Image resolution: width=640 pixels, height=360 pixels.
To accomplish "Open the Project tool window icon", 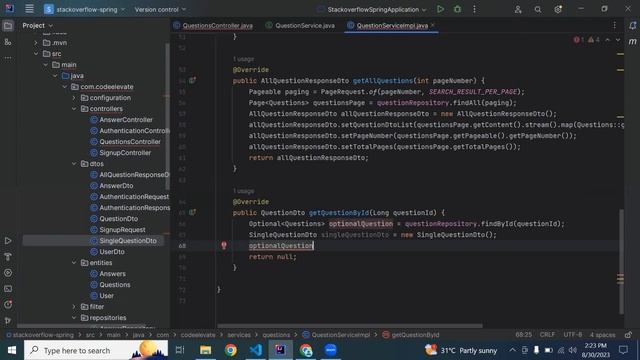I will [8, 26].
